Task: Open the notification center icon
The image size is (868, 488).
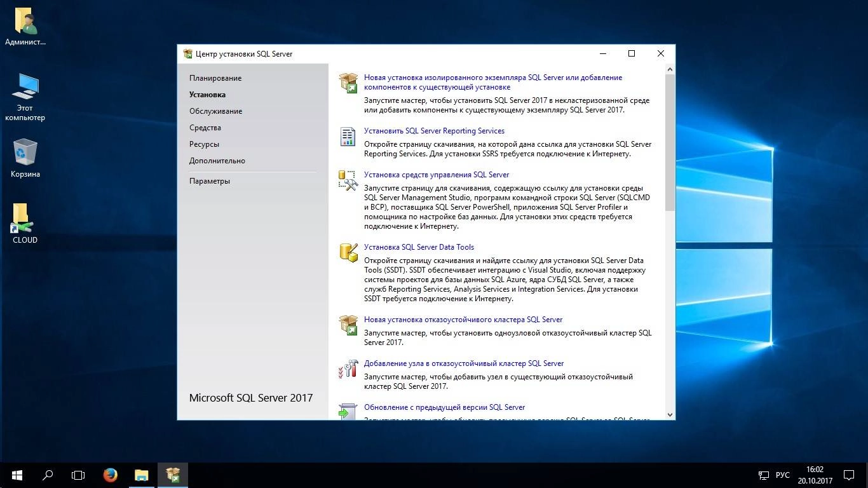Action: click(848, 475)
